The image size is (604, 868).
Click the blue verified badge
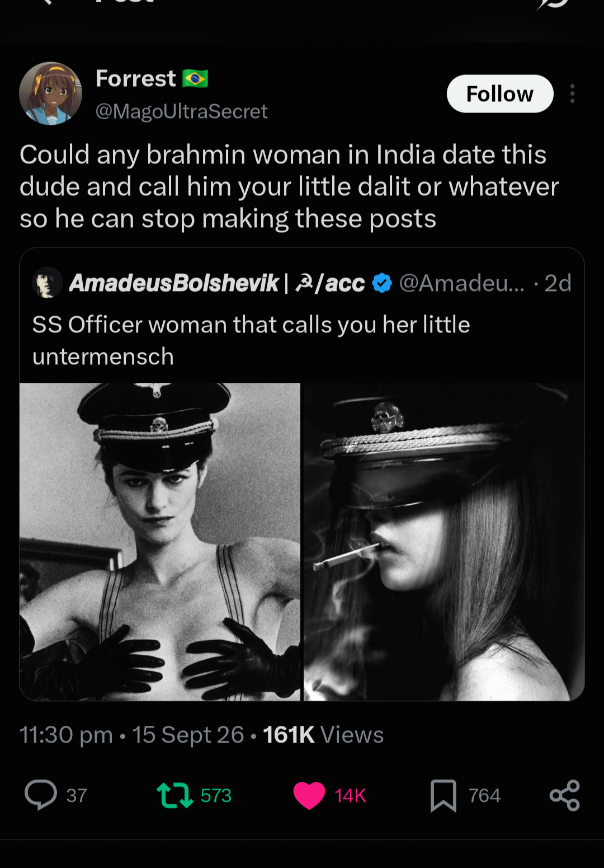point(382,283)
